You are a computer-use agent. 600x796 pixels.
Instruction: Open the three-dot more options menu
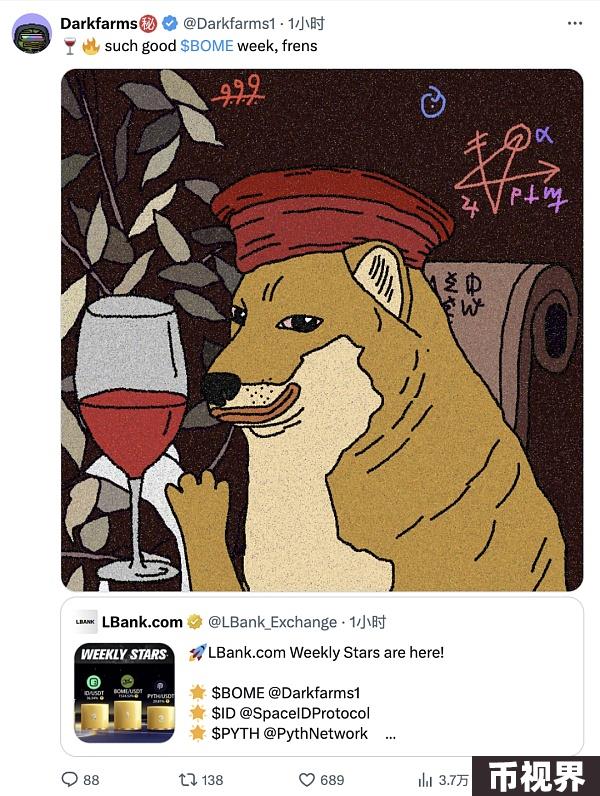(x=575, y=23)
